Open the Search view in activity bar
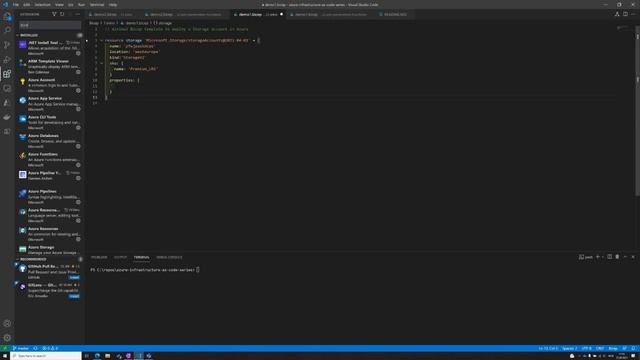 (7, 31)
